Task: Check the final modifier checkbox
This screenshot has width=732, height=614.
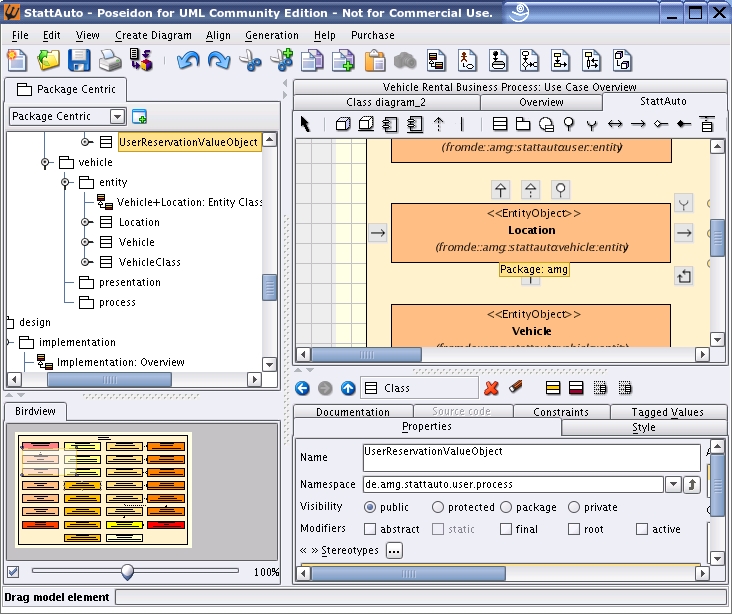Action: (506, 529)
